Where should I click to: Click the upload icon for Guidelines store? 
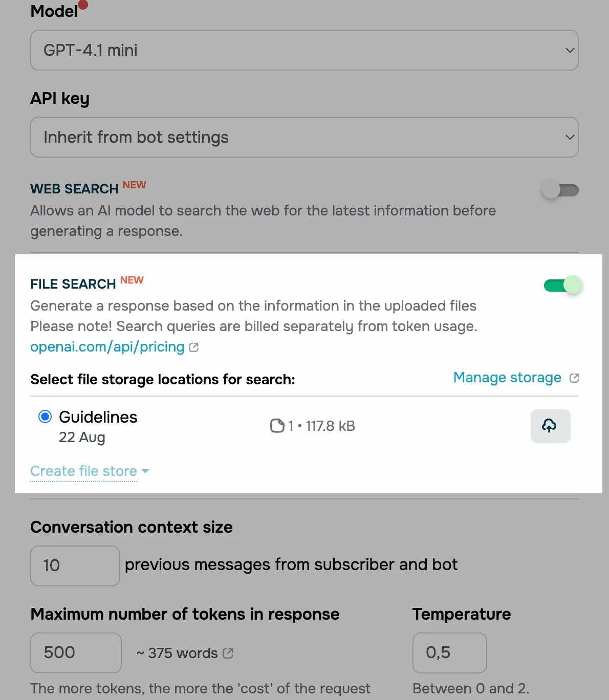click(550, 426)
